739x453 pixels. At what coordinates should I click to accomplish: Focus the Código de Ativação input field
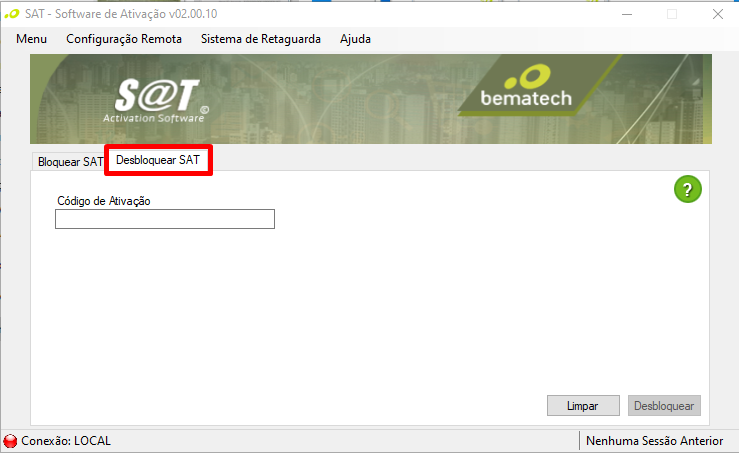pyautogui.click(x=165, y=219)
